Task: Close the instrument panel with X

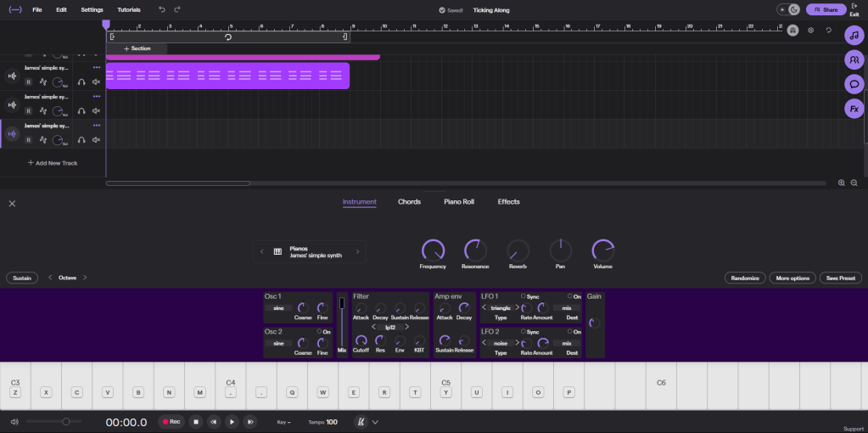Action: [x=12, y=203]
